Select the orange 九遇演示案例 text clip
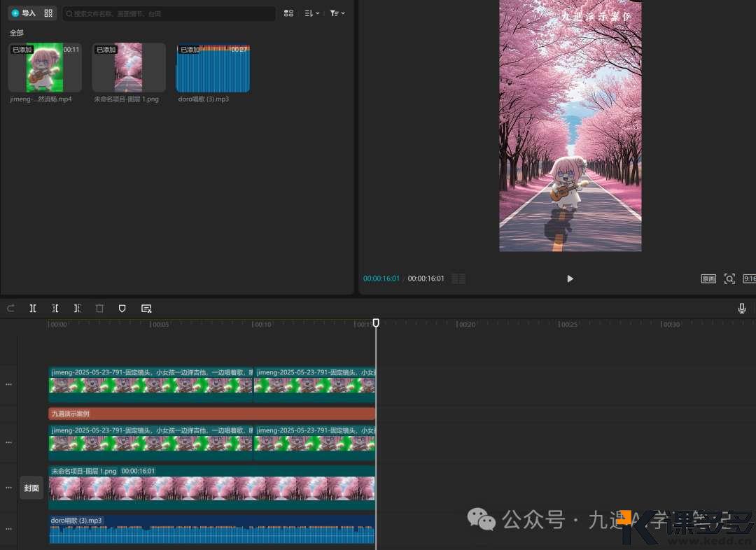 [x=211, y=413]
